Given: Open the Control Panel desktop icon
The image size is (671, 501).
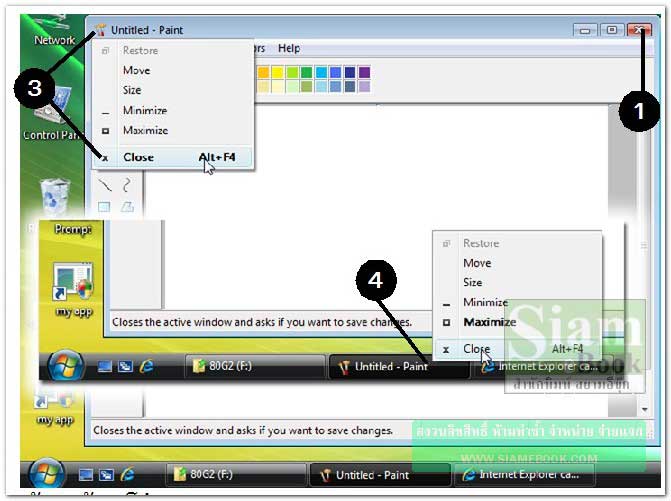Looking at the screenshot, I should pos(52,113).
